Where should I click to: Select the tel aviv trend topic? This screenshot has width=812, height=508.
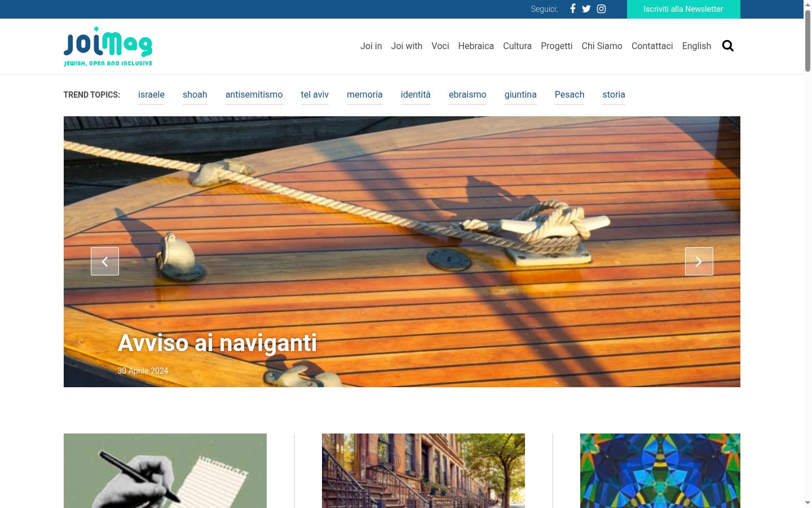pos(315,95)
